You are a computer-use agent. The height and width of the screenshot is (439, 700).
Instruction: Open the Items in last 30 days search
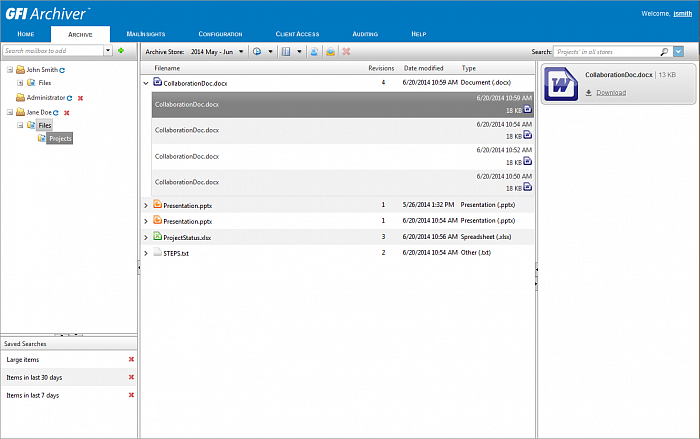[x=34, y=377]
